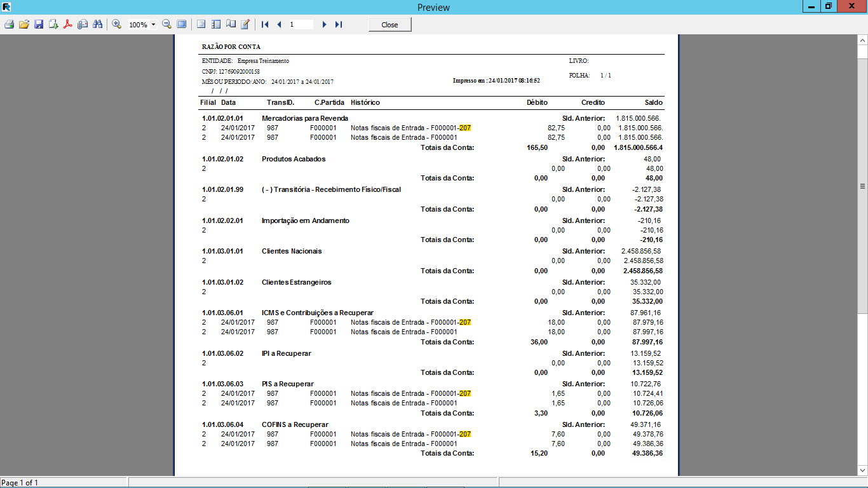Click total balance 49.386,36
The height and width of the screenshot is (488, 868).
648,453
